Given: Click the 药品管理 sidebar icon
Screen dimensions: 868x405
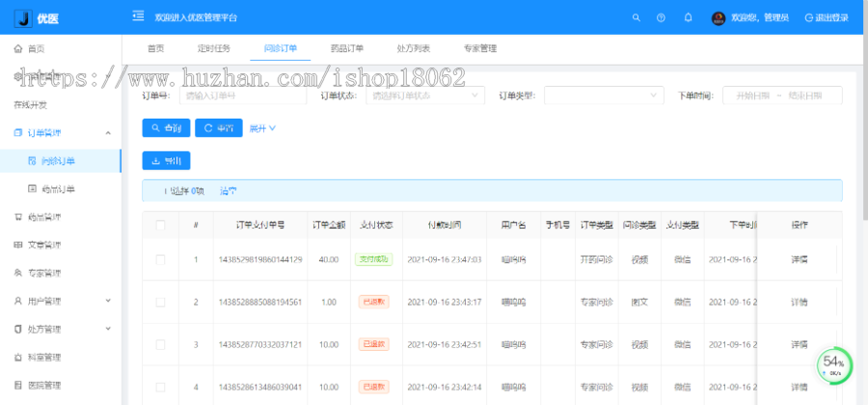Looking at the screenshot, I should 18,217.
